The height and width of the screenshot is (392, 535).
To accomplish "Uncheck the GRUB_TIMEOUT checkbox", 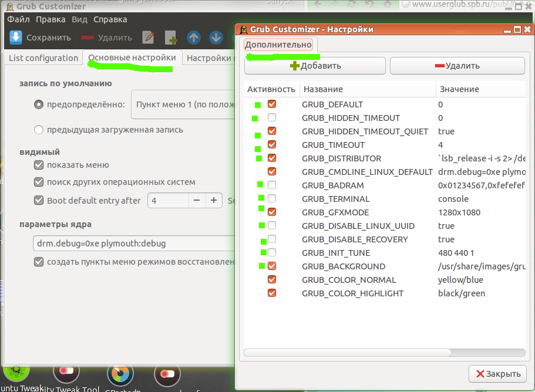I will [x=272, y=144].
